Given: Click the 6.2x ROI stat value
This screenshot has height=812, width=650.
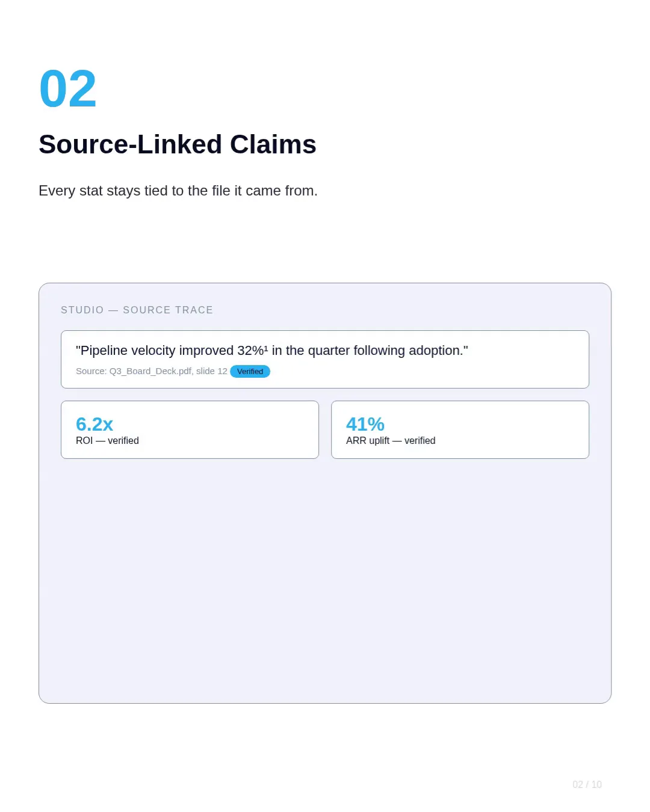Looking at the screenshot, I should [x=94, y=424].
